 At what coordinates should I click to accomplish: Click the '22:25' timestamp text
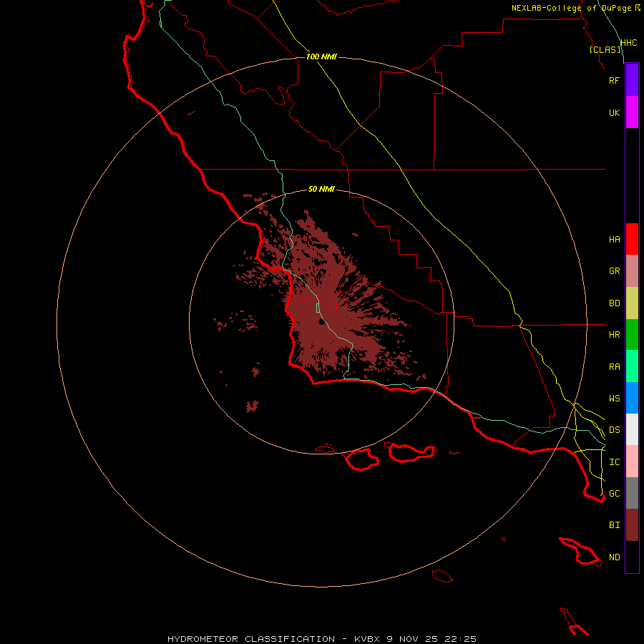coord(460,639)
